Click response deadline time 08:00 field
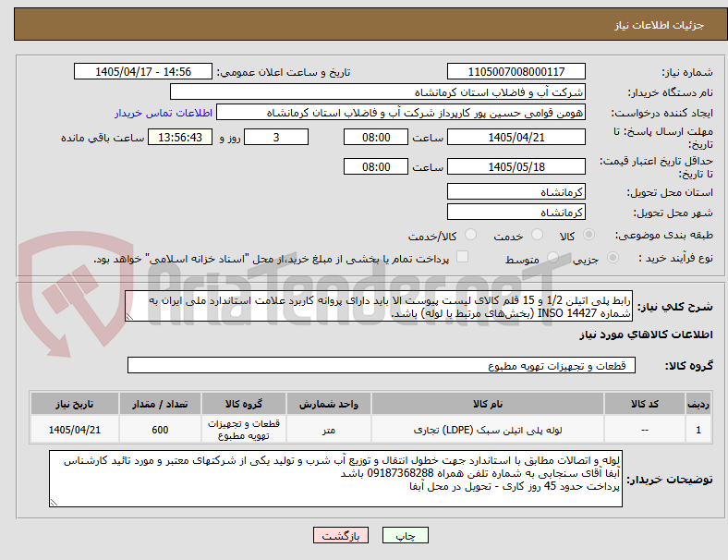 [376, 137]
